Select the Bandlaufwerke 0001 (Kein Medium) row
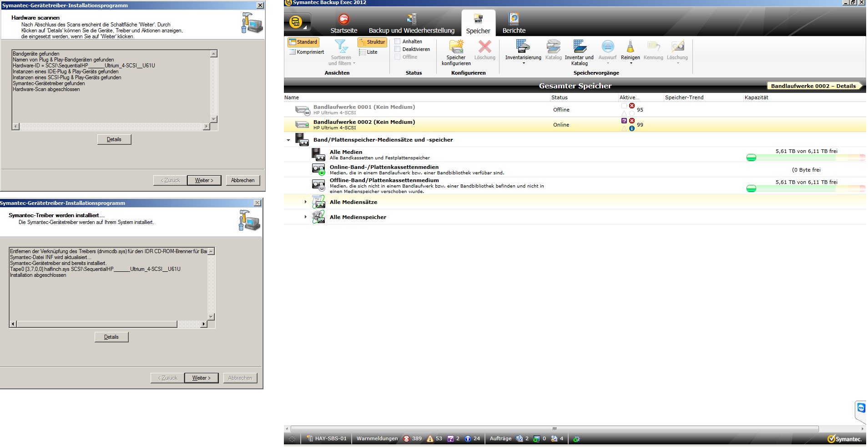Screen dimensions: 868x448 575,110
